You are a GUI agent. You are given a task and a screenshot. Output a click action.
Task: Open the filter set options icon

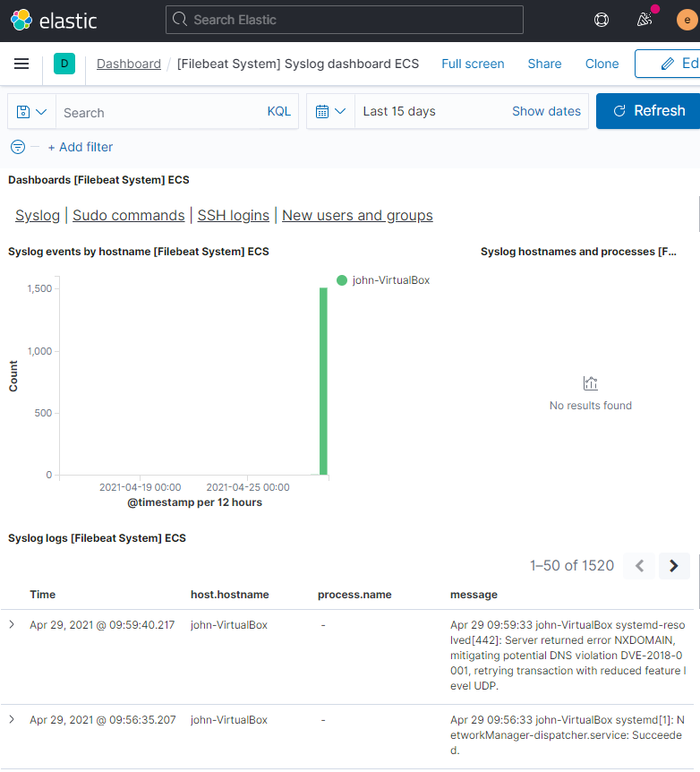point(18,146)
